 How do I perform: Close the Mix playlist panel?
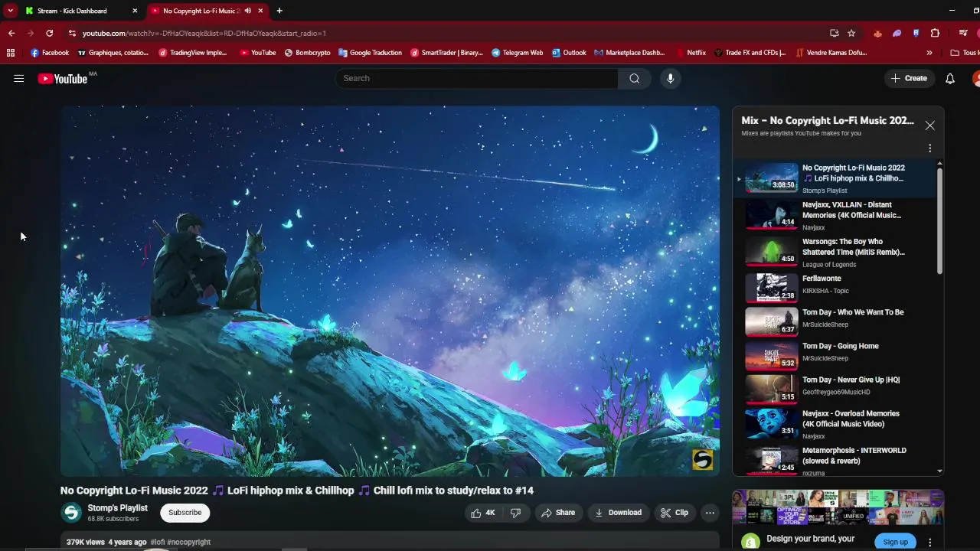point(929,126)
